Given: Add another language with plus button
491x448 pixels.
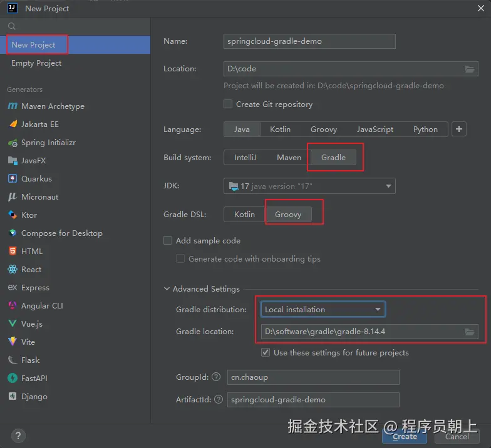Looking at the screenshot, I should tap(458, 129).
